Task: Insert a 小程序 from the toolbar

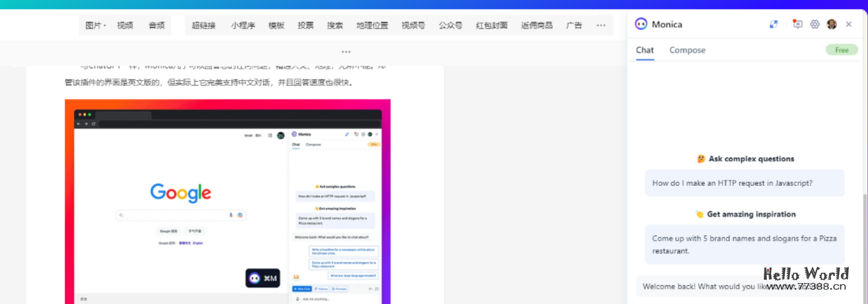Action: click(x=243, y=25)
